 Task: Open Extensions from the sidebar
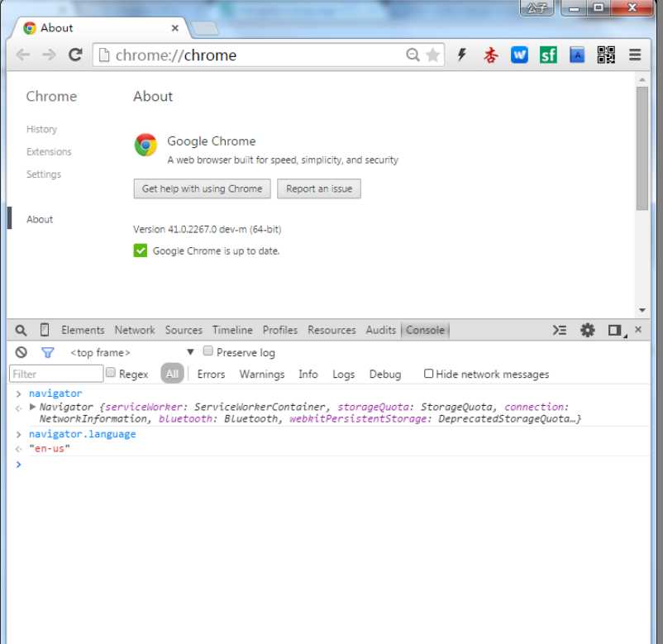click(49, 152)
